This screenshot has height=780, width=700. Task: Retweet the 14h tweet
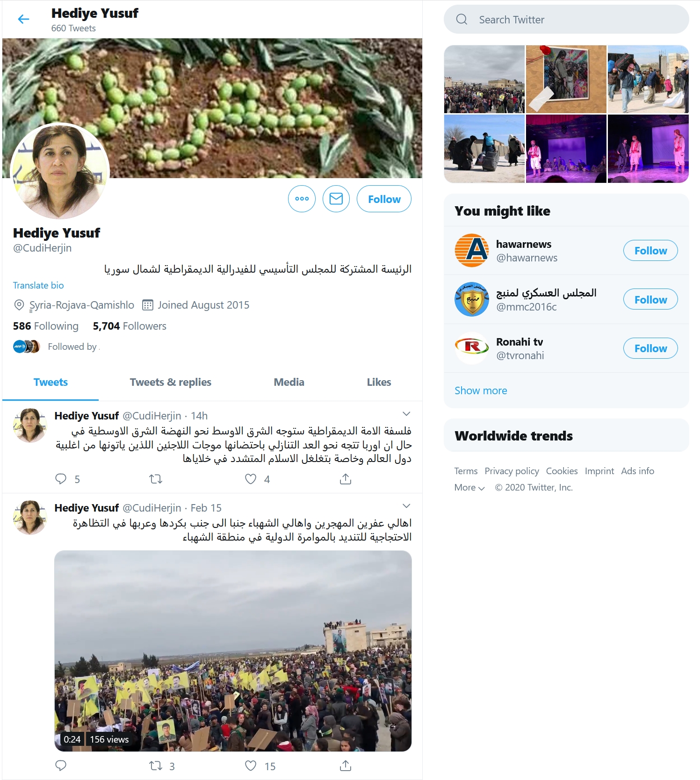[156, 479]
